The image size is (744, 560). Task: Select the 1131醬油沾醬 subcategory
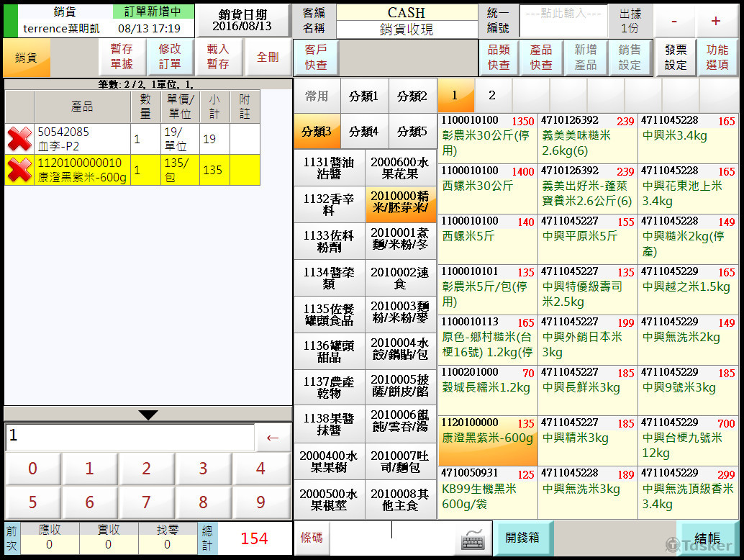click(329, 168)
